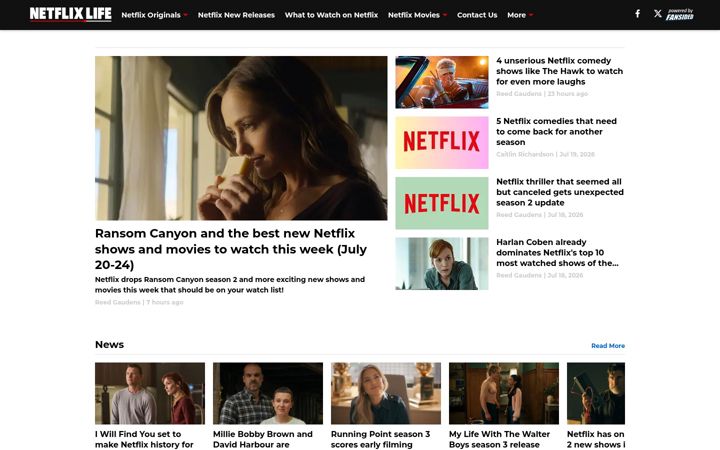The image size is (720, 450).
Task: Click pink Netflix logo thumbnail
Action: click(x=442, y=142)
